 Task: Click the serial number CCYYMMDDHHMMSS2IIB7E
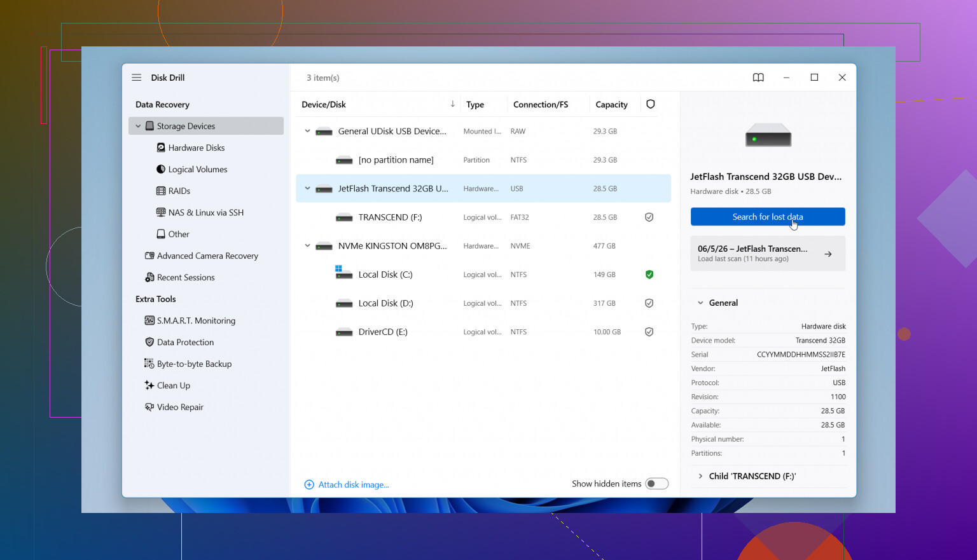pos(801,355)
